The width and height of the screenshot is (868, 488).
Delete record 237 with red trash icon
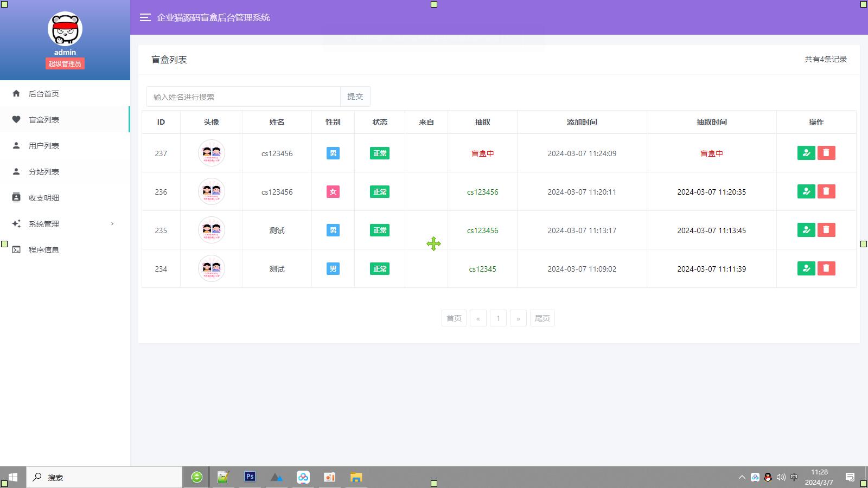(826, 153)
